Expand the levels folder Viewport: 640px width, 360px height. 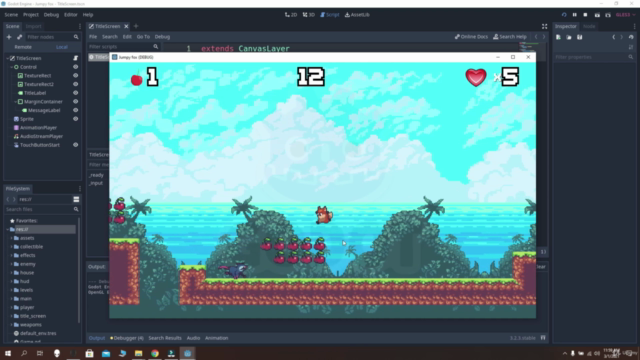tap(11, 290)
